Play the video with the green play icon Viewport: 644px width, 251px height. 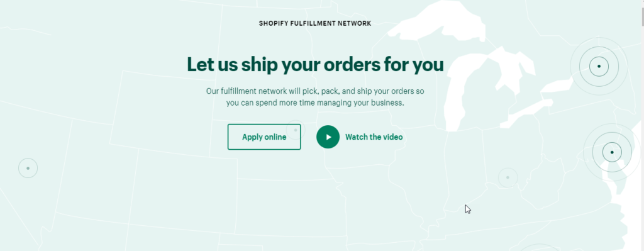[328, 137]
